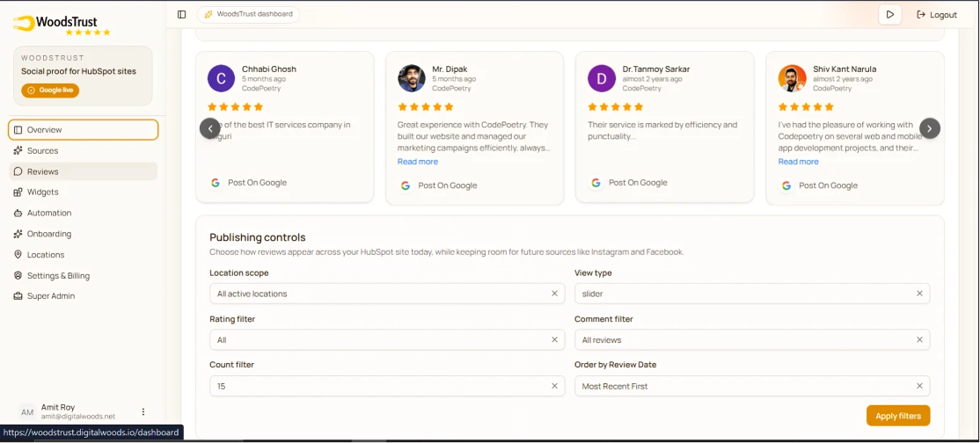
Task: Click the Super Admin briefcase icon
Action: coord(18,296)
